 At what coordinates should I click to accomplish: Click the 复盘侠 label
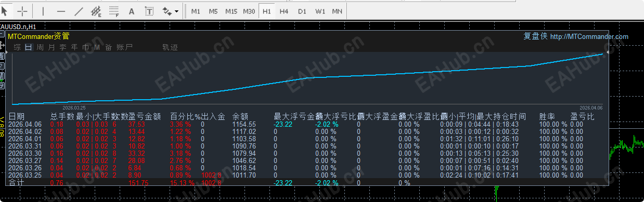tap(535, 36)
